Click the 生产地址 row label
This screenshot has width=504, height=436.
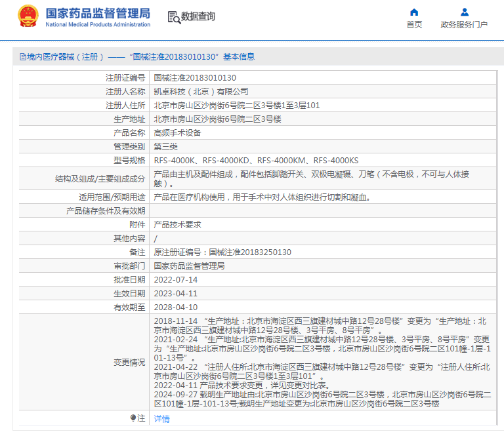[x=129, y=119]
